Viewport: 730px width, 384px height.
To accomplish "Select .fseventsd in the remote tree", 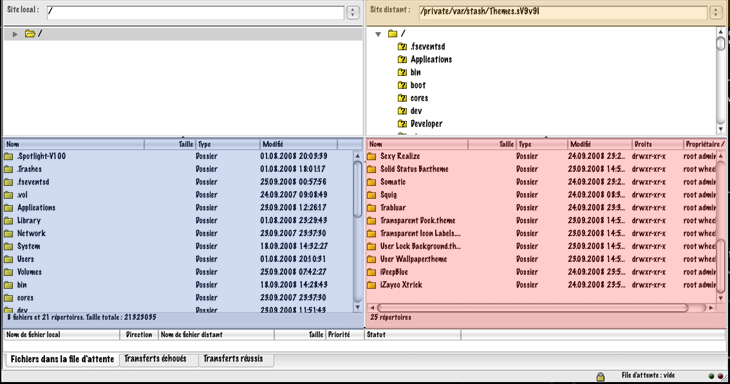I will (x=427, y=47).
